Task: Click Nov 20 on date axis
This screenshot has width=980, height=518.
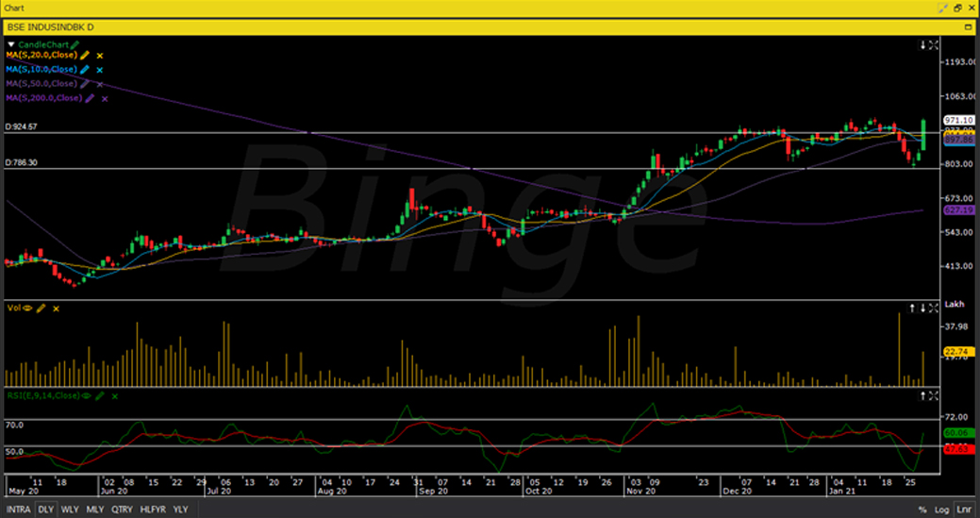Action: [x=640, y=492]
